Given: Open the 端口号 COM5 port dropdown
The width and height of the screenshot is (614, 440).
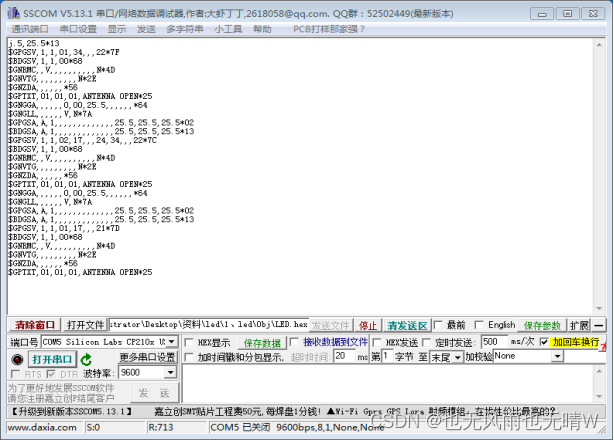Looking at the screenshot, I should pyautogui.click(x=172, y=342).
